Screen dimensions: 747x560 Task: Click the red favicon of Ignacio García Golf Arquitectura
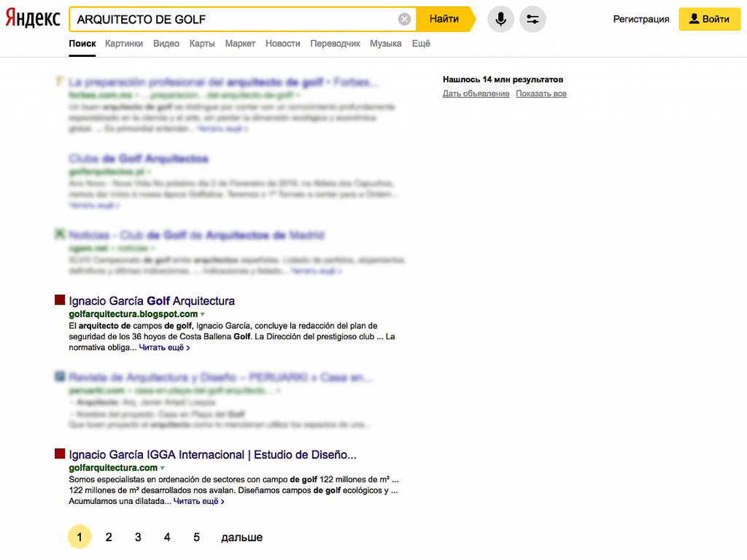coord(60,300)
